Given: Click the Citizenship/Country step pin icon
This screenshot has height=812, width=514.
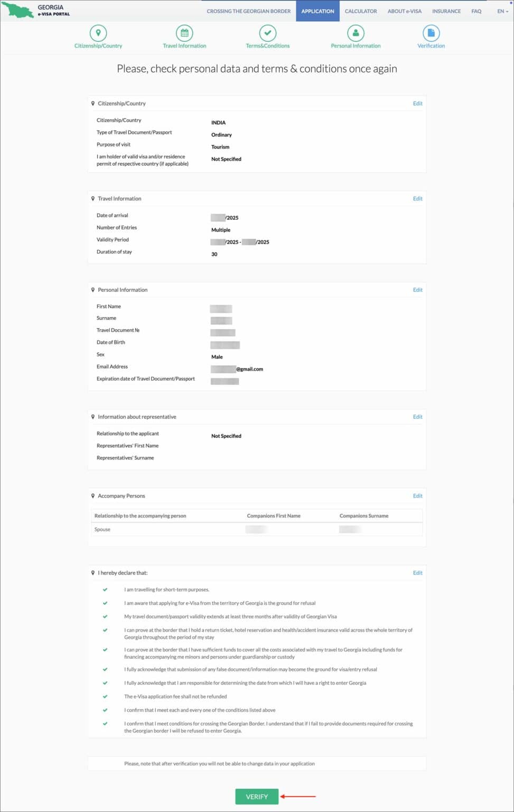Looking at the screenshot, I should 98,33.
